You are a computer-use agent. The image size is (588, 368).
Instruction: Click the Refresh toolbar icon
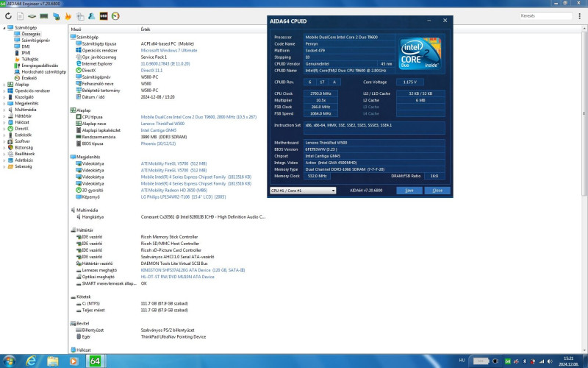click(8, 16)
